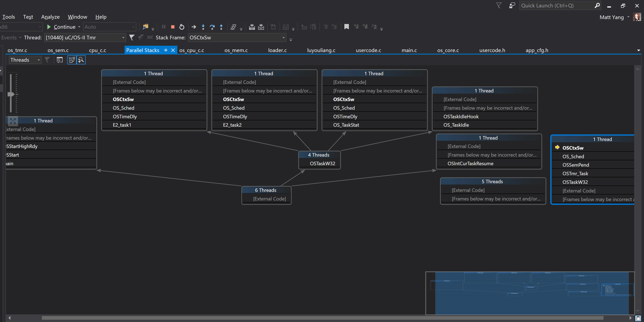Expand the Stack Frame OSCtxSw combo box

(283, 38)
